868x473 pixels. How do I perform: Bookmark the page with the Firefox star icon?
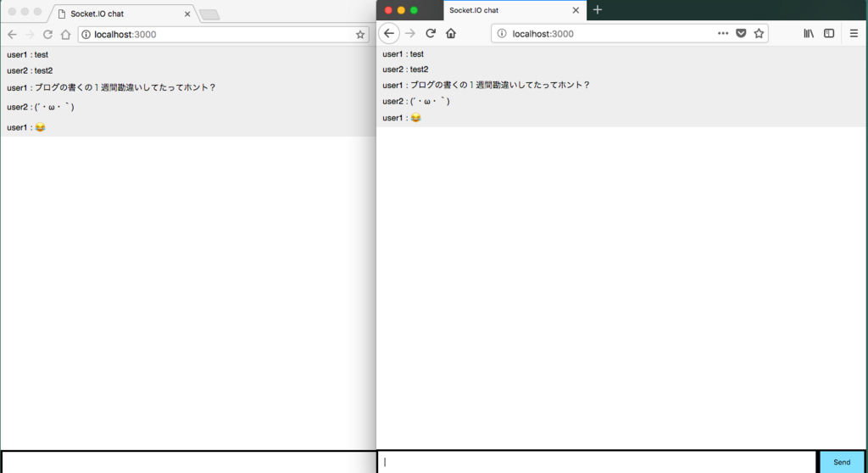759,33
